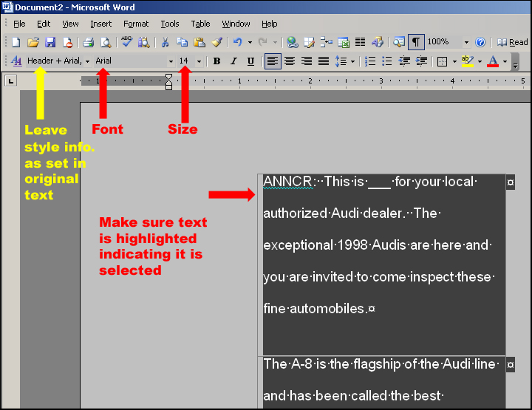Open the Table menu
This screenshot has width=532, height=410.
pos(200,24)
